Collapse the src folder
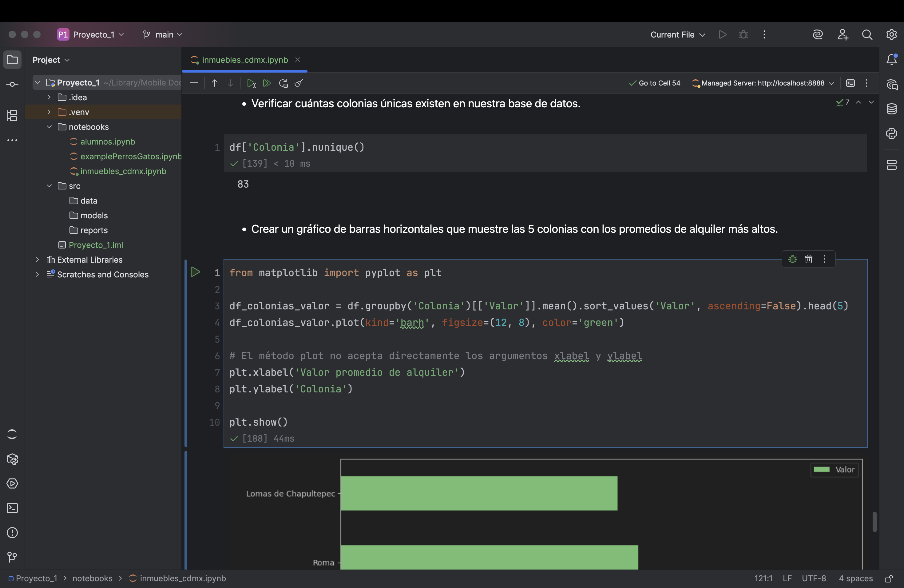The image size is (904, 588). 49,186
